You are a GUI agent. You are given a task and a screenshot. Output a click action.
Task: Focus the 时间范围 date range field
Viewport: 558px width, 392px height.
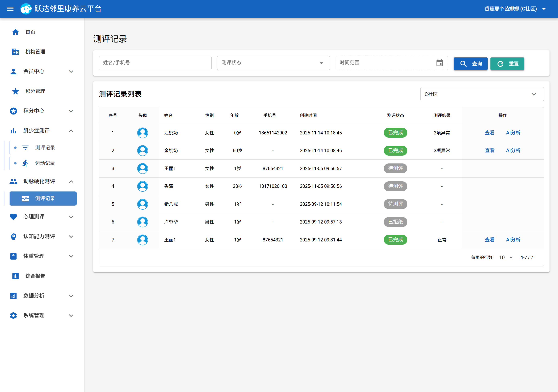click(x=391, y=63)
